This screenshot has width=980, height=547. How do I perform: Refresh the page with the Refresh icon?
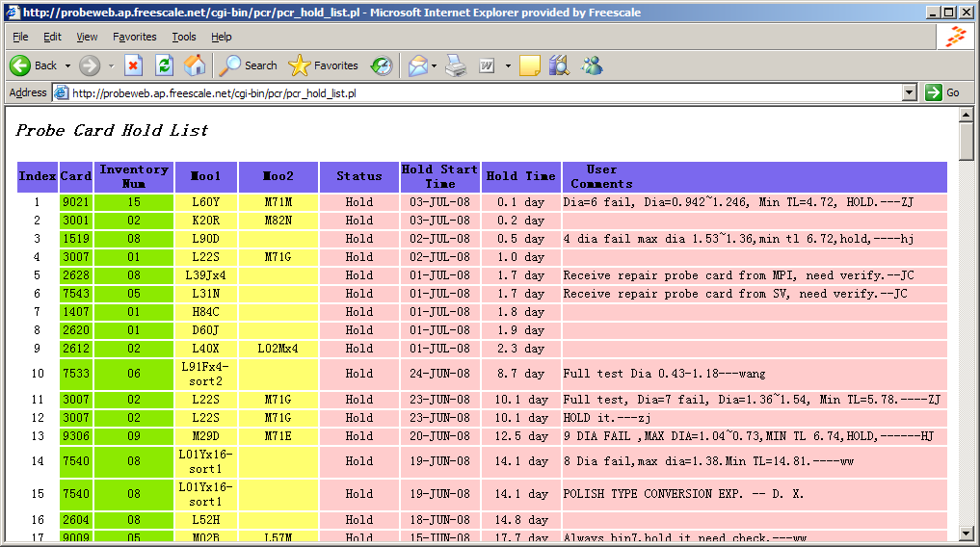tap(164, 65)
